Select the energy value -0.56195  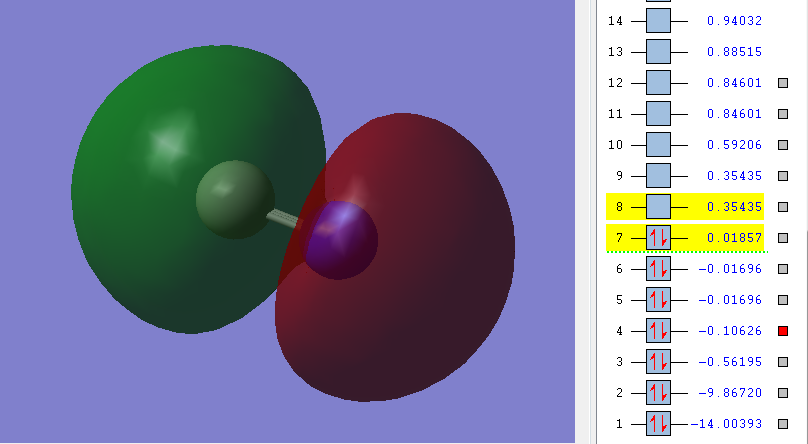coord(730,362)
